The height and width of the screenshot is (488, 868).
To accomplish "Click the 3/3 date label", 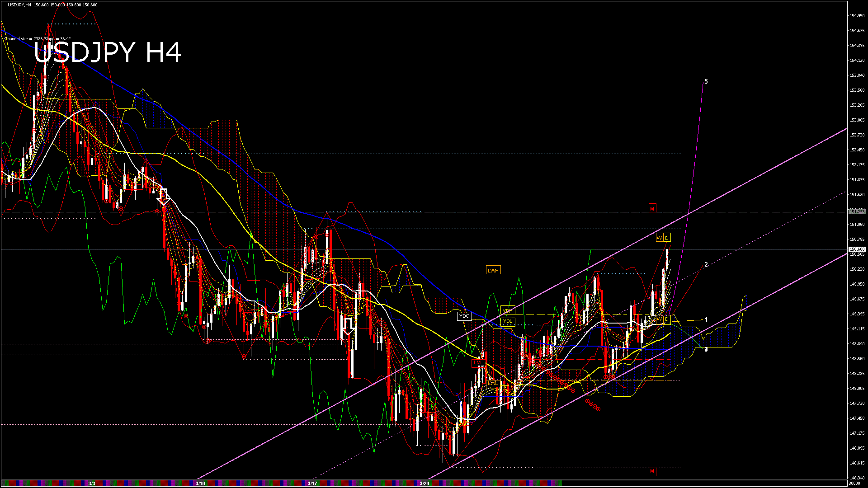I will pos(92,483).
